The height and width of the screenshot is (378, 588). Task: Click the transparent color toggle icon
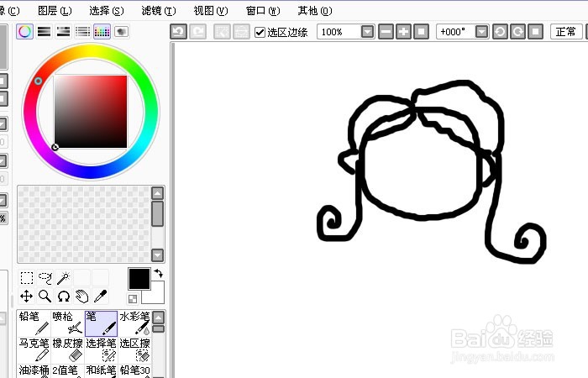coord(133,299)
